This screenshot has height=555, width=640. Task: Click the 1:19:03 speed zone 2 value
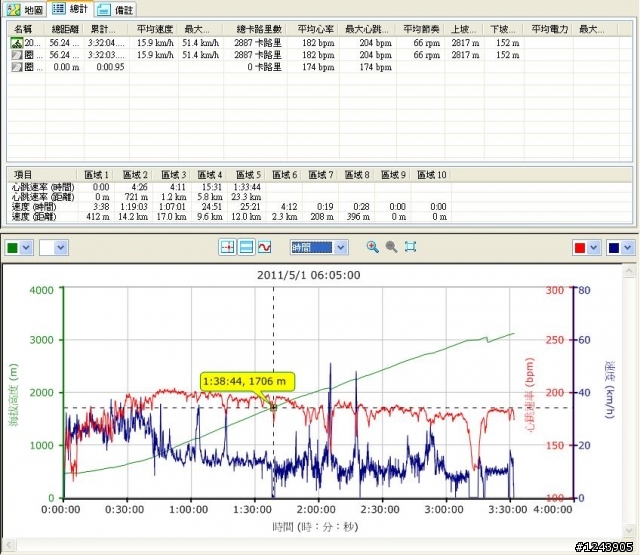pyautogui.click(x=133, y=207)
